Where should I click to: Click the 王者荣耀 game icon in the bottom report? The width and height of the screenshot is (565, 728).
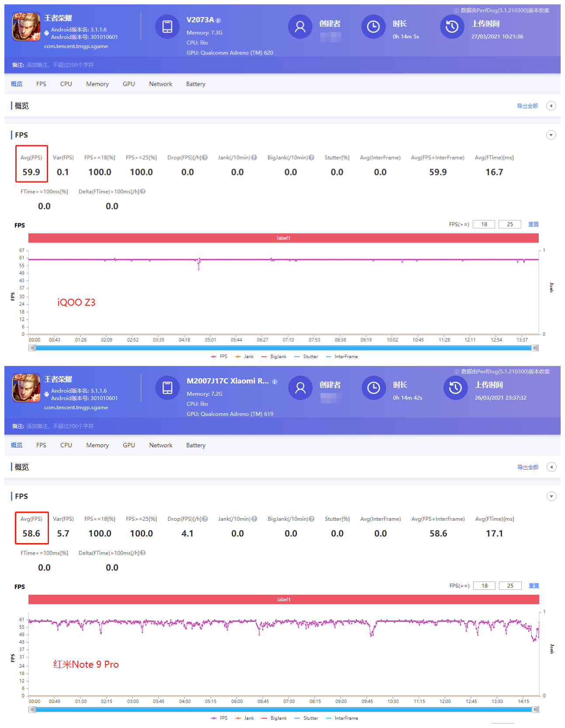[26, 388]
